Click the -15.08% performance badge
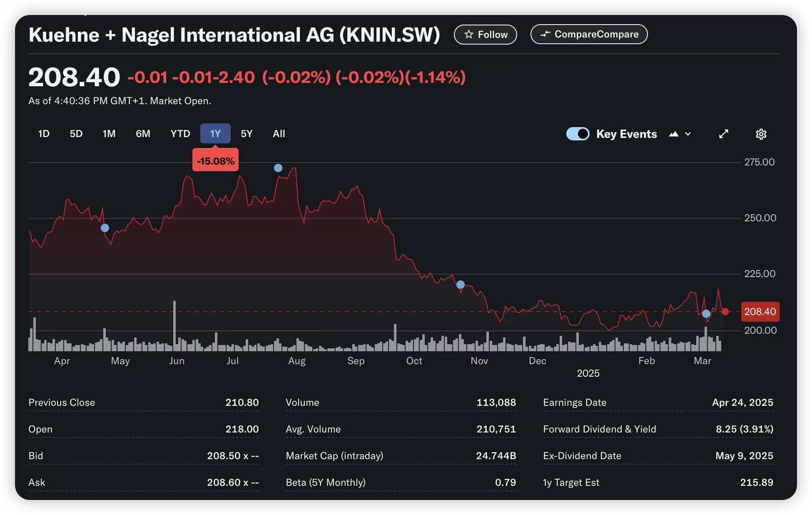Viewport: 812px width, 515px height. coord(215,161)
